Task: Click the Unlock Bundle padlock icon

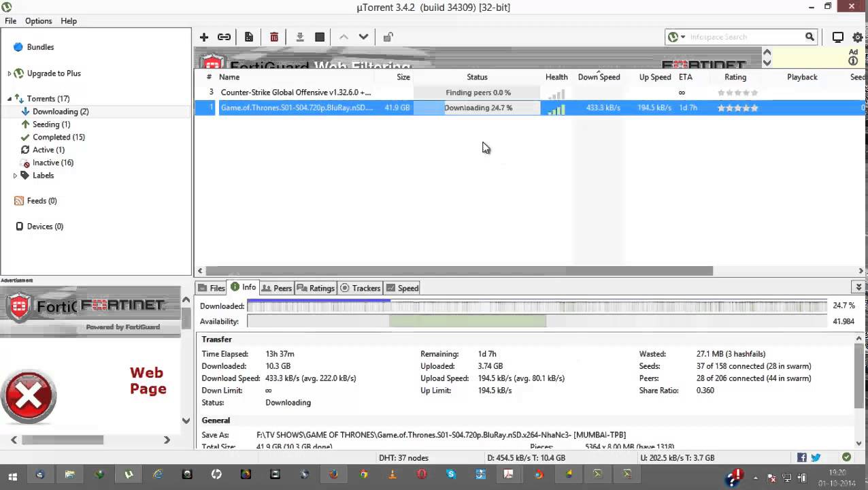Action: click(x=388, y=37)
